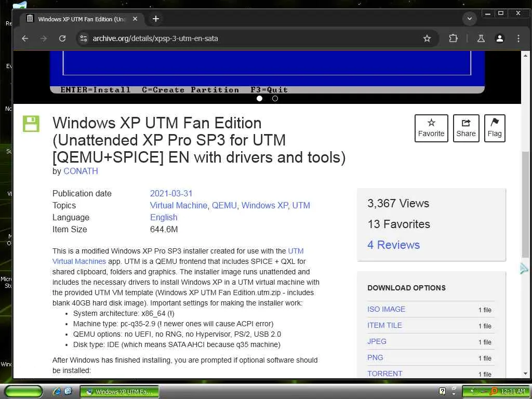Click the green floppy disk software icon

click(31, 124)
